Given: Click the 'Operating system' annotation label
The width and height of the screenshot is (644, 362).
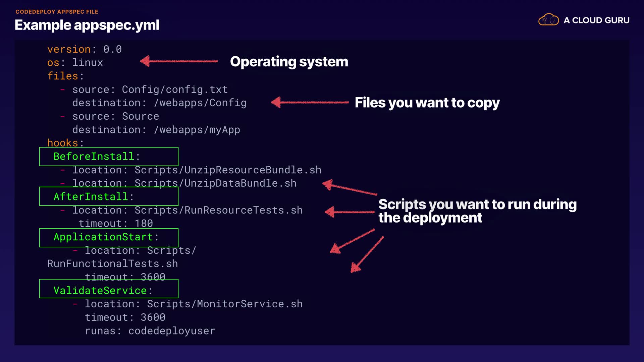Looking at the screenshot, I should [x=289, y=62].
